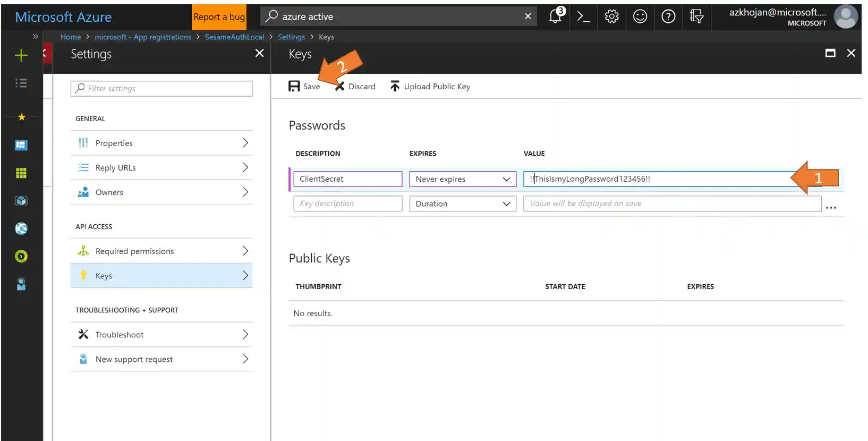
Task: Click chevron on New support request row
Action: 245,359
